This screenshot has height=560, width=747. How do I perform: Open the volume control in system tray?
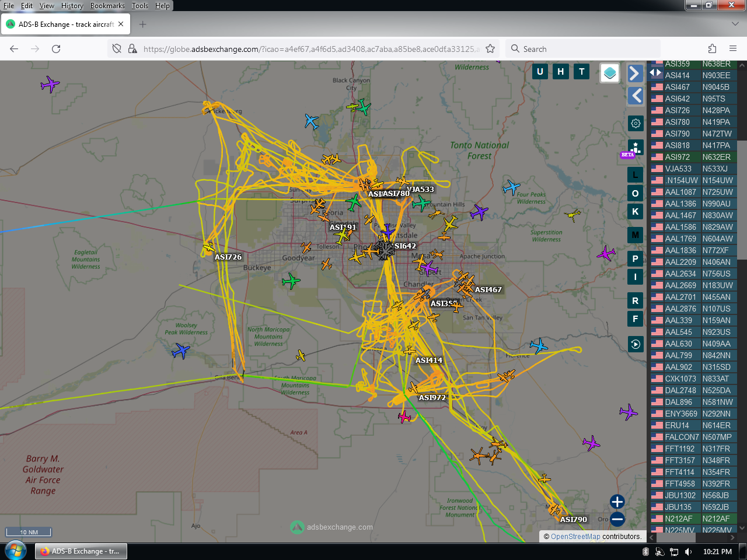tap(688, 552)
